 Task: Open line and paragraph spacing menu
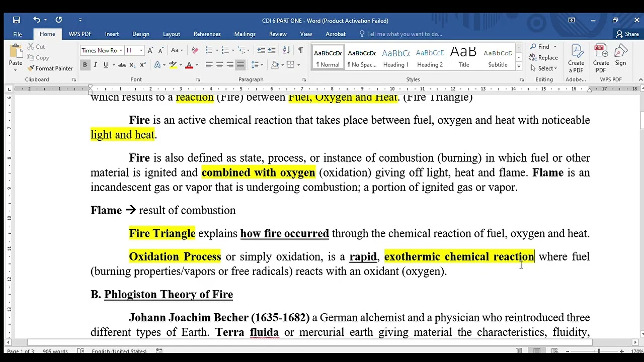click(257, 65)
